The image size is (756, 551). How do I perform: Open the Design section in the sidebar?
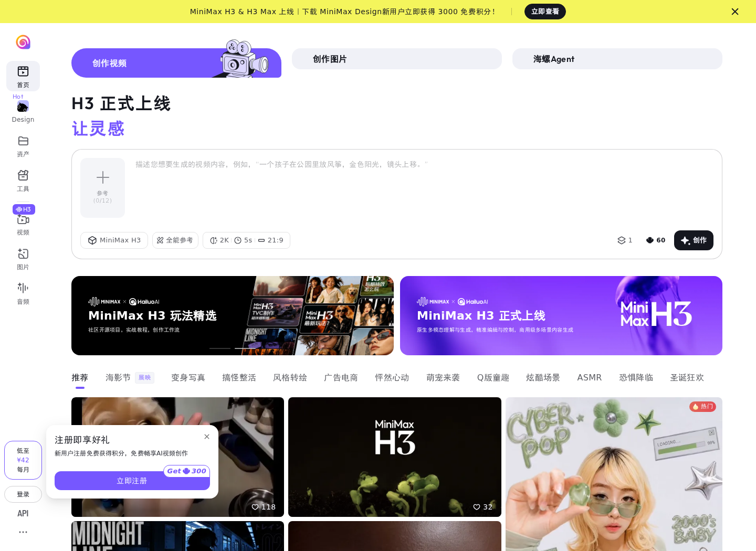tap(23, 111)
